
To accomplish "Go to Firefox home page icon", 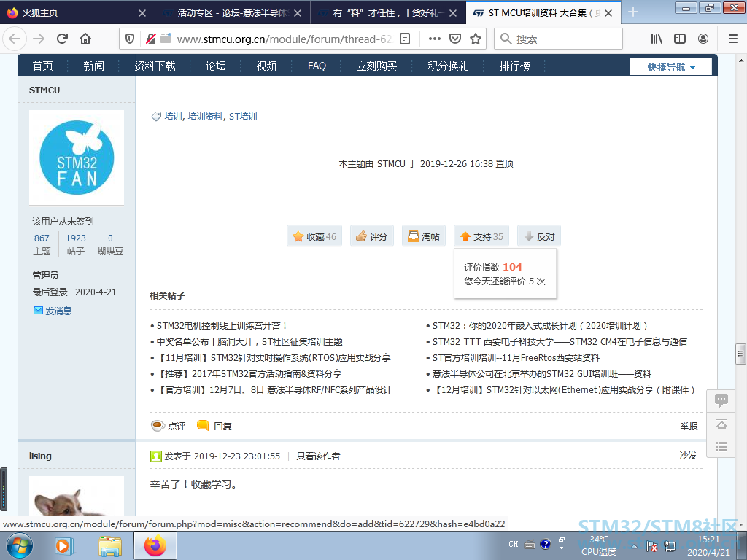I will click(85, 39).
